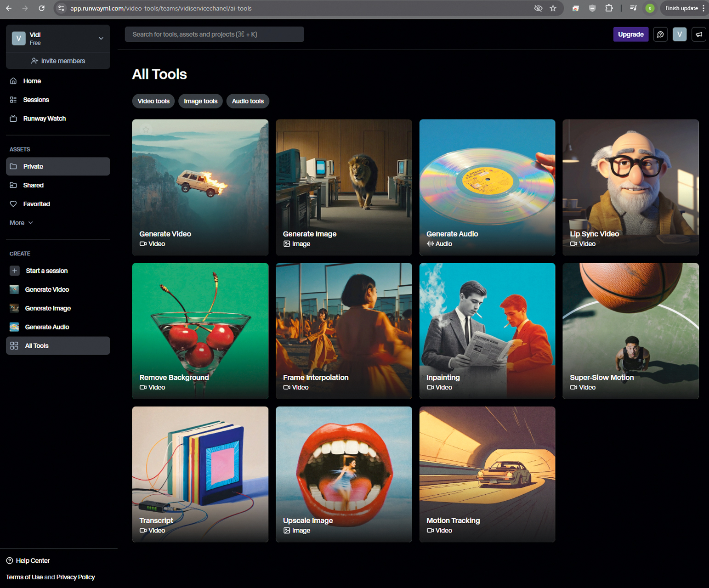Expand the More assets section
Image resolution: width=709 pixels, height=588 pixels.
[x=21, y=223]
